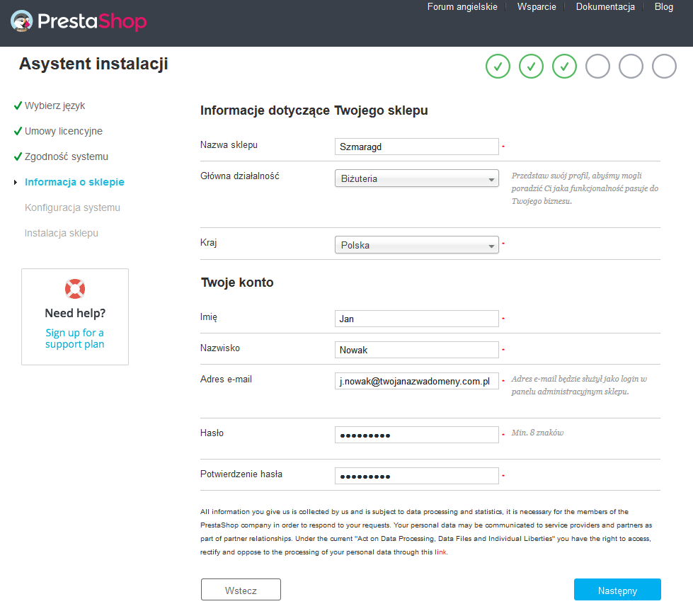
Task: Select Umowy licencyjne step in sidebar
Action: click(x=64, y=131)
